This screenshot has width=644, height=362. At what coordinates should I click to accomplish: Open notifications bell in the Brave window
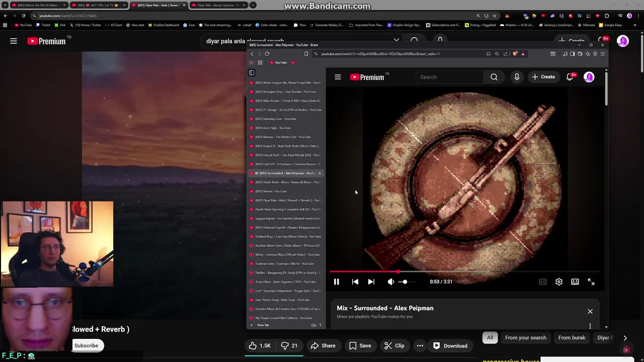[x=570, y=77]
